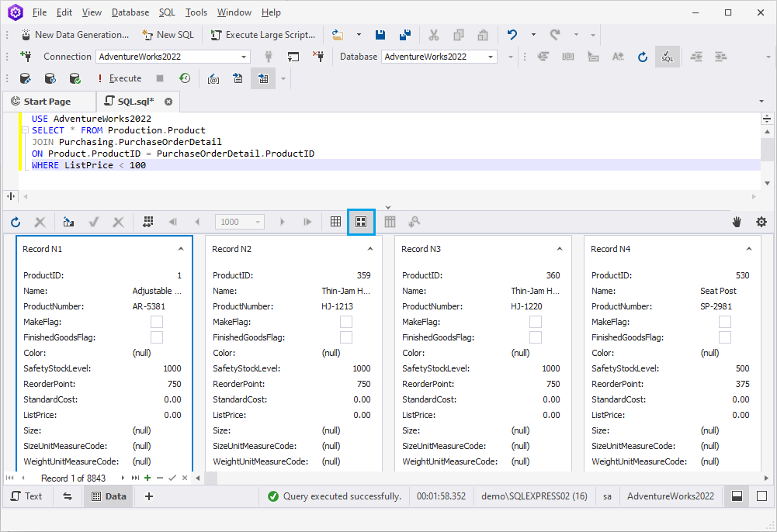777x532 pixels.
Task: Click the Execute button
Action: point(120,78)
